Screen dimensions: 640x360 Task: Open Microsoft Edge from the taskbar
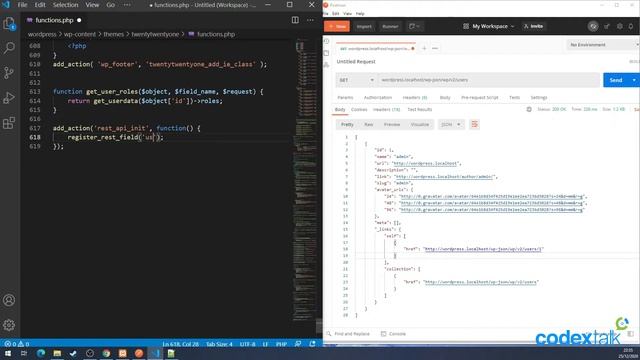[x=41, y=353]
